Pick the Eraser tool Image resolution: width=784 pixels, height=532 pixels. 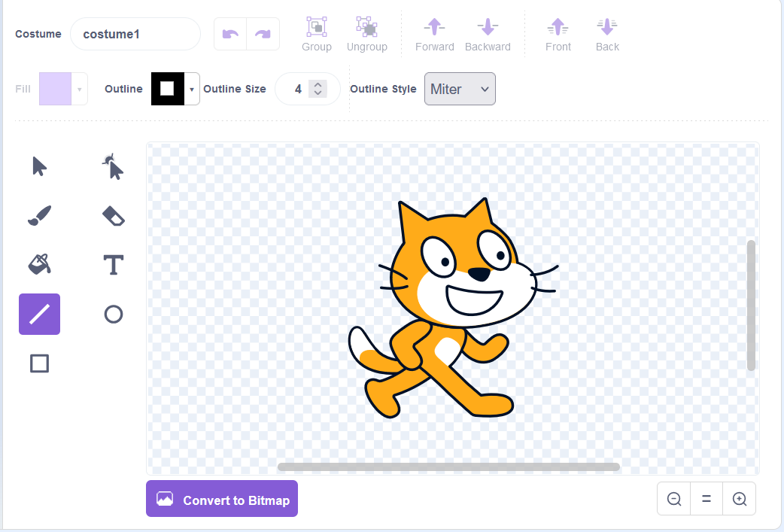click(113, 216)
